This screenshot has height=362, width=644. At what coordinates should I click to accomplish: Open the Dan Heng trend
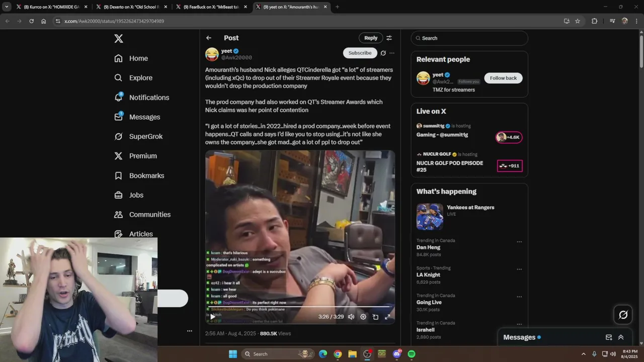428,247
